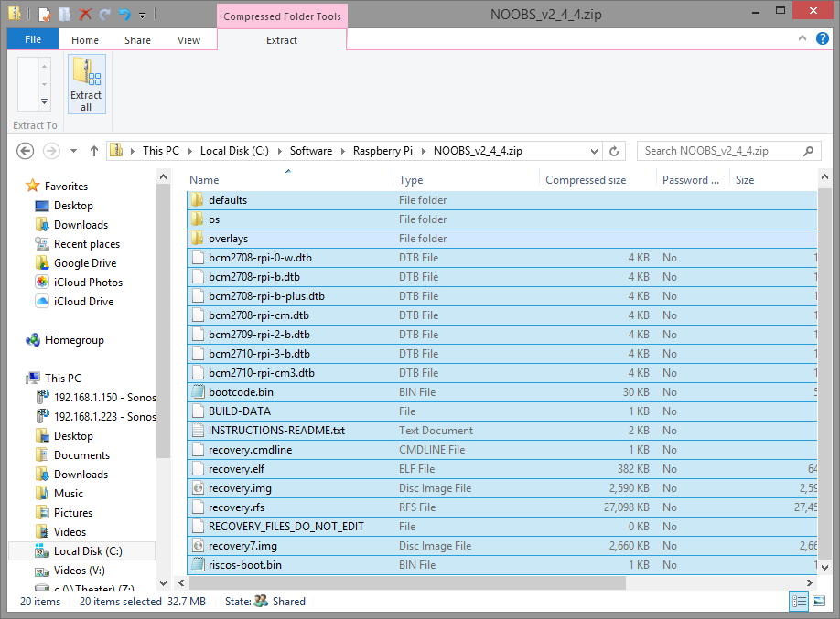Switch to the View ribbon tab

(x=188, y=40)
